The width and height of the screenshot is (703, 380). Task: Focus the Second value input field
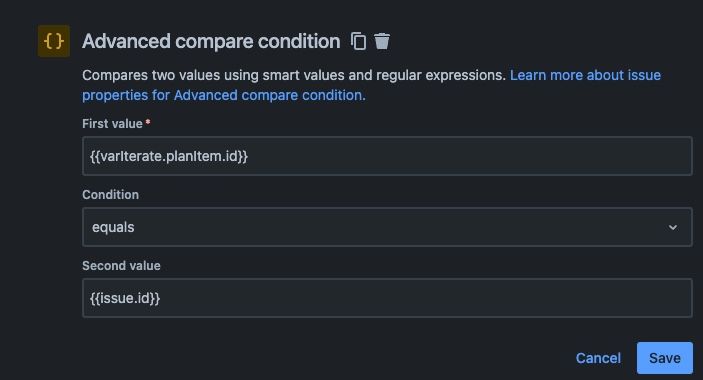(x=387, y=298)
